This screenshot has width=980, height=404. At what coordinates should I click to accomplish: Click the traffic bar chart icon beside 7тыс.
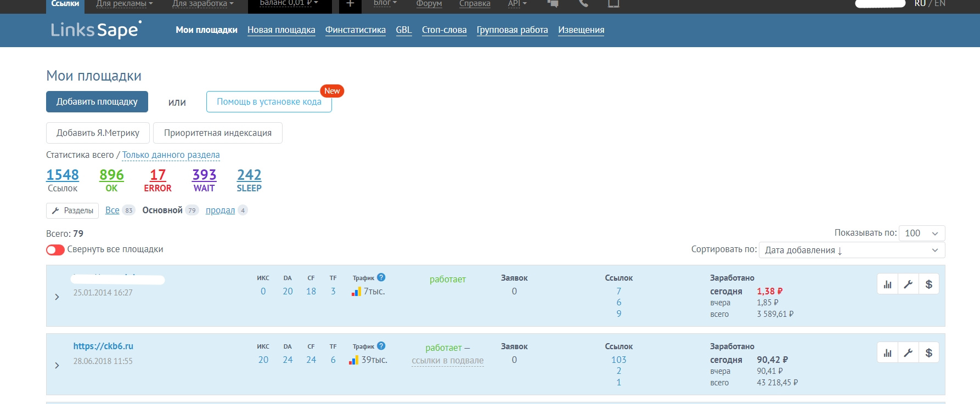(356, 292)
